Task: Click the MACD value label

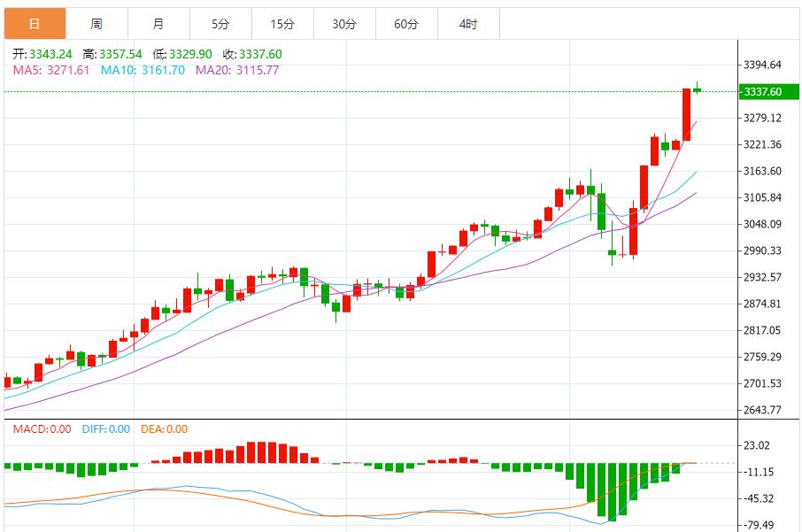Action: pos(42,429)
